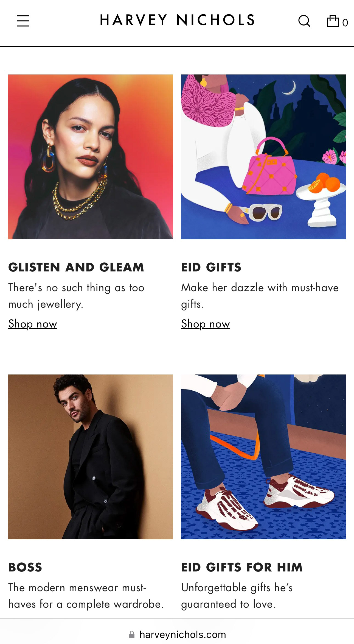The height and width of the screenshot is (644, 354).
Task: Click the Unforgettable gifts description text
Action: 237,596
